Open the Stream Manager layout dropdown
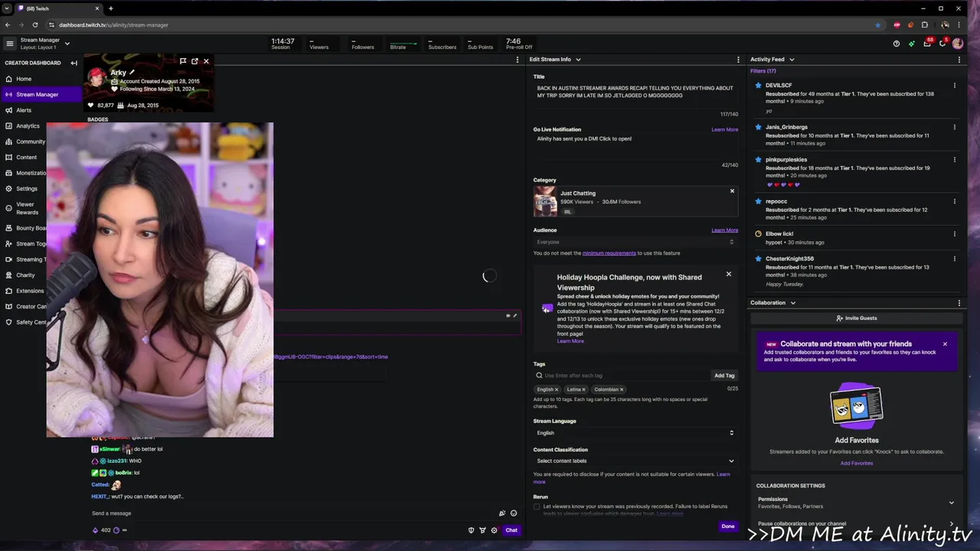This screenshot has width=980, height=551. [67, 44]
